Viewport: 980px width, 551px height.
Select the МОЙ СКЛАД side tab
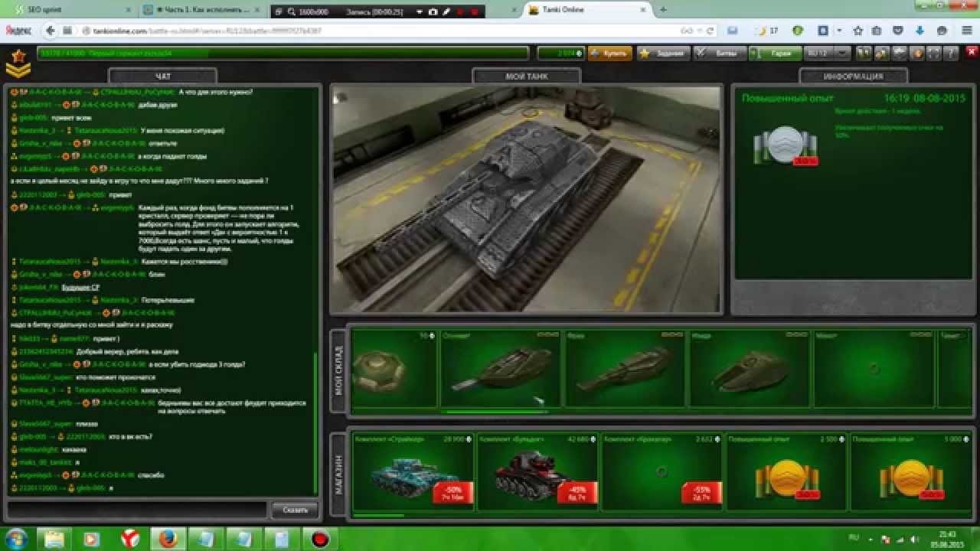339,370
